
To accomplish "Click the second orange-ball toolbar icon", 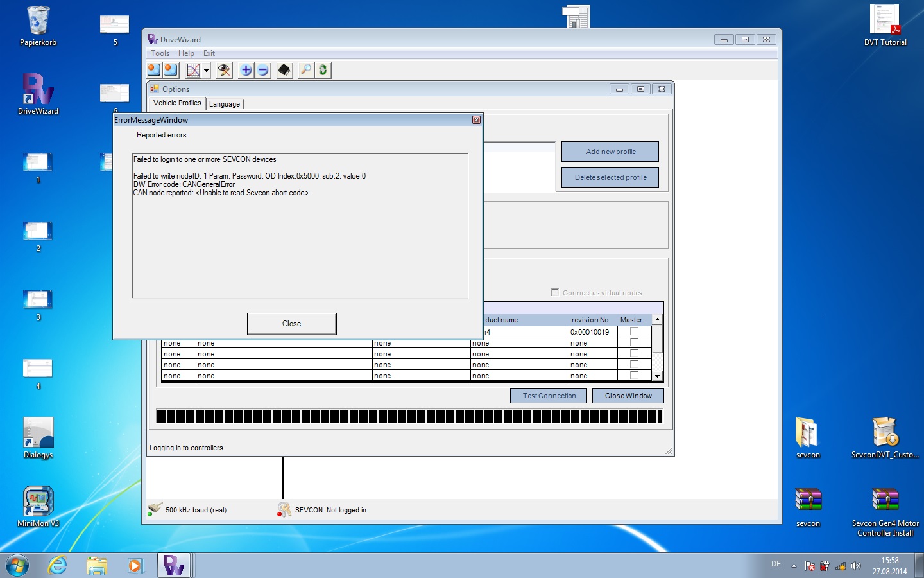I will (171, 70).
